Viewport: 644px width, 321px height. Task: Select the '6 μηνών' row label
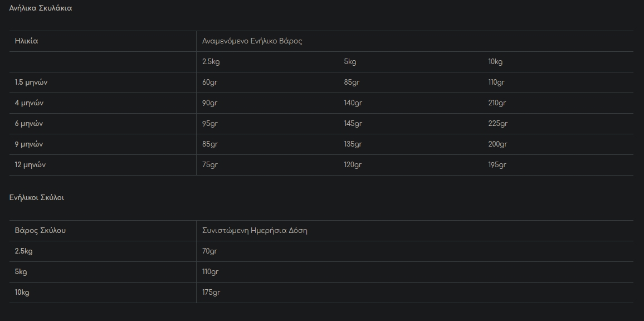29,124
